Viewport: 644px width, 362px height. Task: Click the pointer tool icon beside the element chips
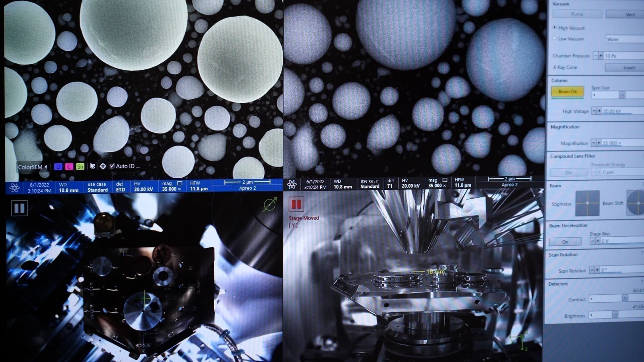[93, 166]
